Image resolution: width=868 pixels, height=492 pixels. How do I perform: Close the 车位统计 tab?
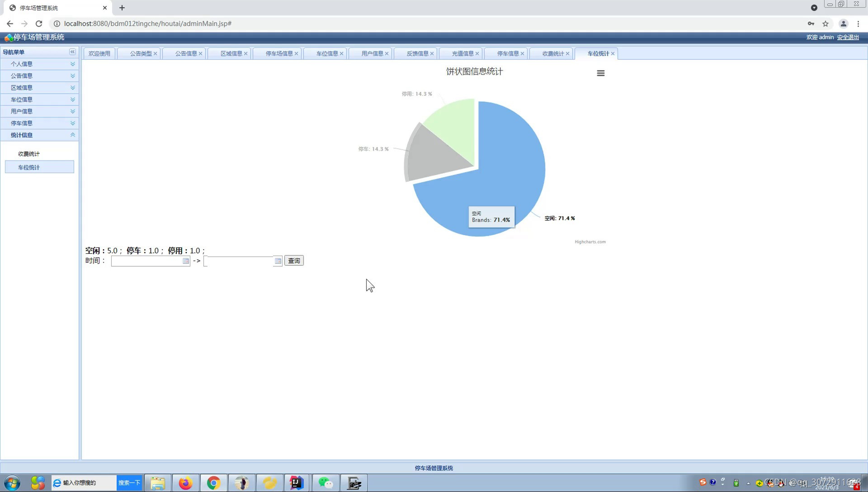[613, 54]
